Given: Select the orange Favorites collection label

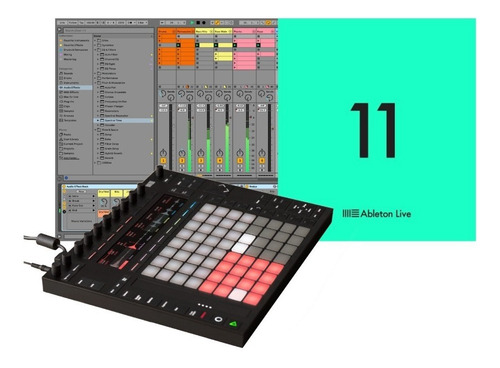Looking at the screenshot, I should [x=76, y=40].
